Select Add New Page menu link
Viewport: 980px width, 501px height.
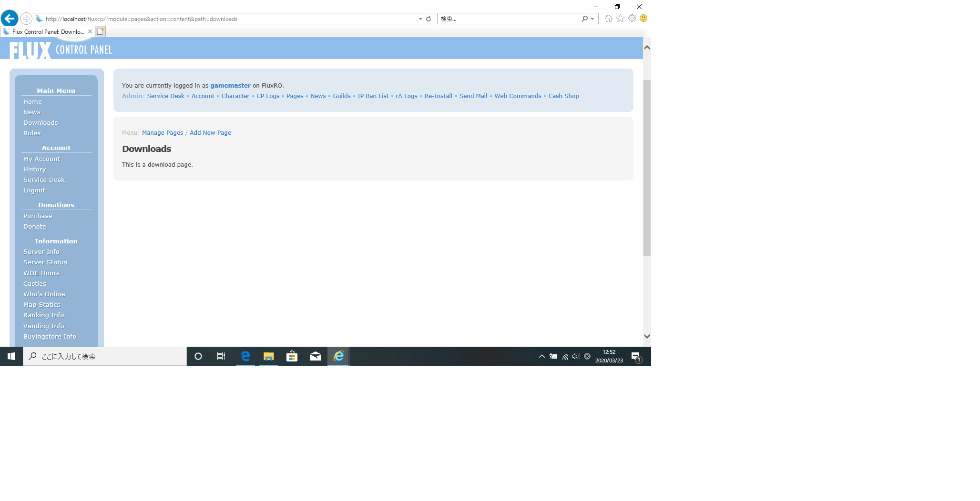pos(210,133)
